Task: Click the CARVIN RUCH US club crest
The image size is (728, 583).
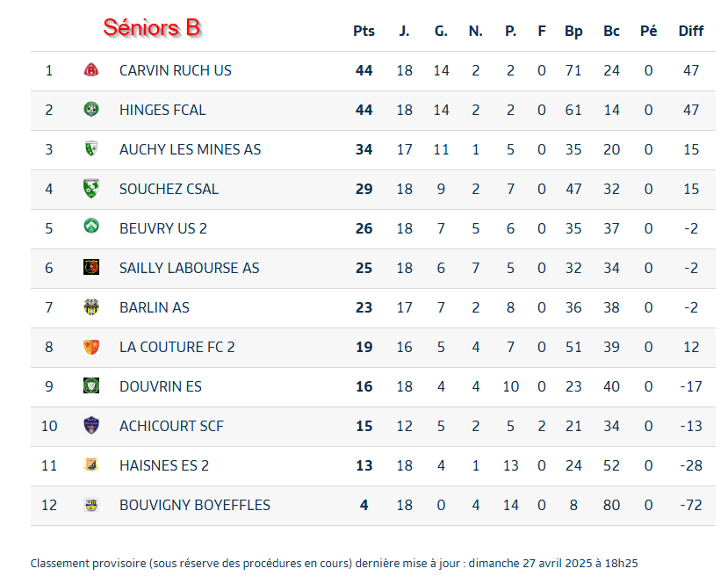Action: coord(91,70)
